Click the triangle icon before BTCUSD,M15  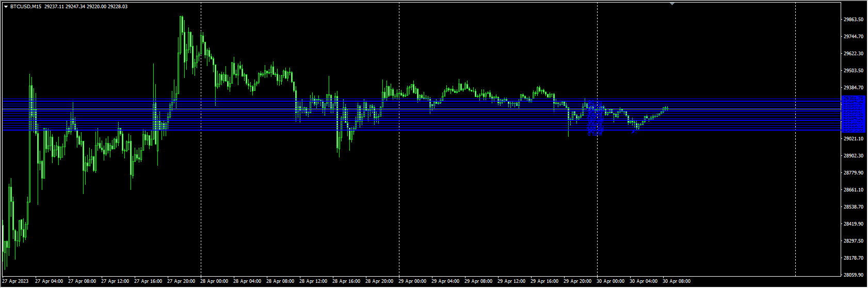(x=6, y=7)
